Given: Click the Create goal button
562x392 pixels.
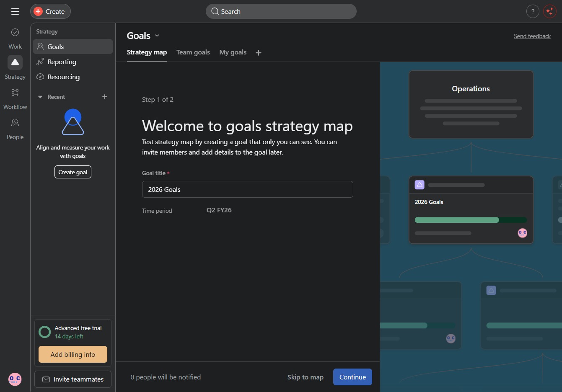Looking at the screenshot, I should [73, 172].
